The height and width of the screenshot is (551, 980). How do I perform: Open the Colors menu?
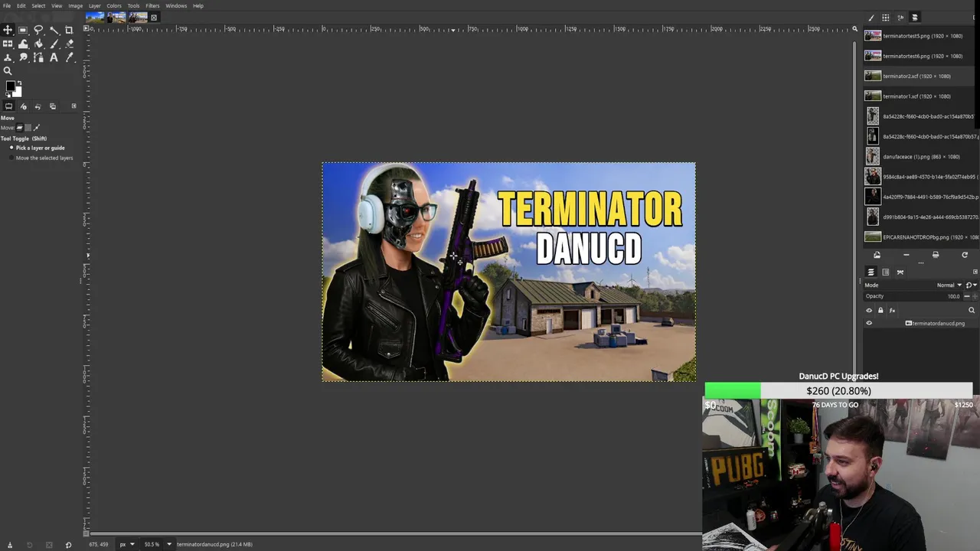tap(114, 5)
